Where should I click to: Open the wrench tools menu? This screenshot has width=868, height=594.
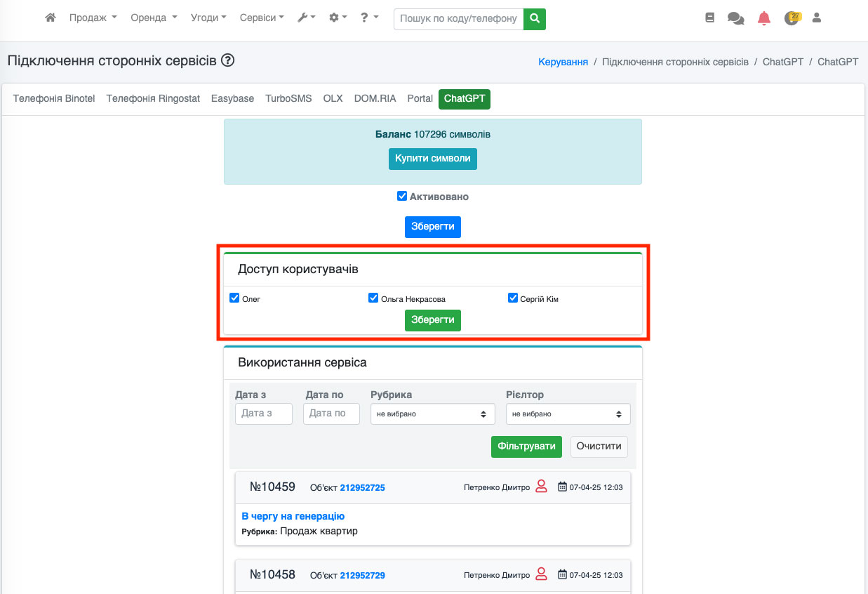[307, 18]
